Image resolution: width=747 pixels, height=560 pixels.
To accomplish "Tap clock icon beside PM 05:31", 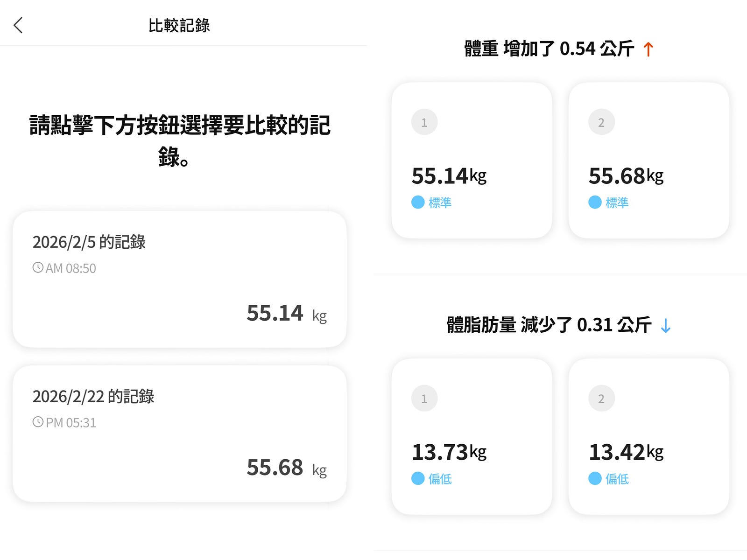I will pos(38,422).
